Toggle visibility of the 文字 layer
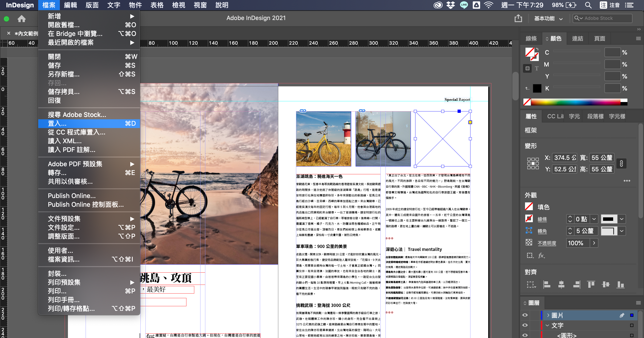644x338 pixels. pos(525,325)
